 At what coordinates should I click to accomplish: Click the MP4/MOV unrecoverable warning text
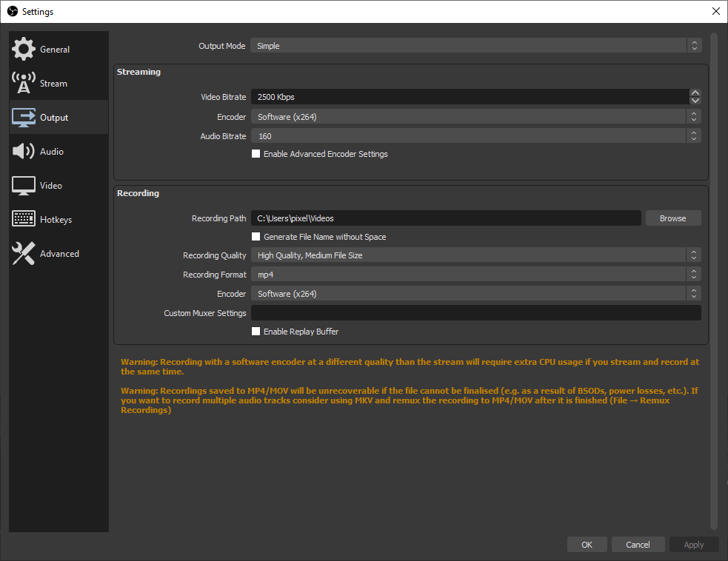(x=410, y=400)
